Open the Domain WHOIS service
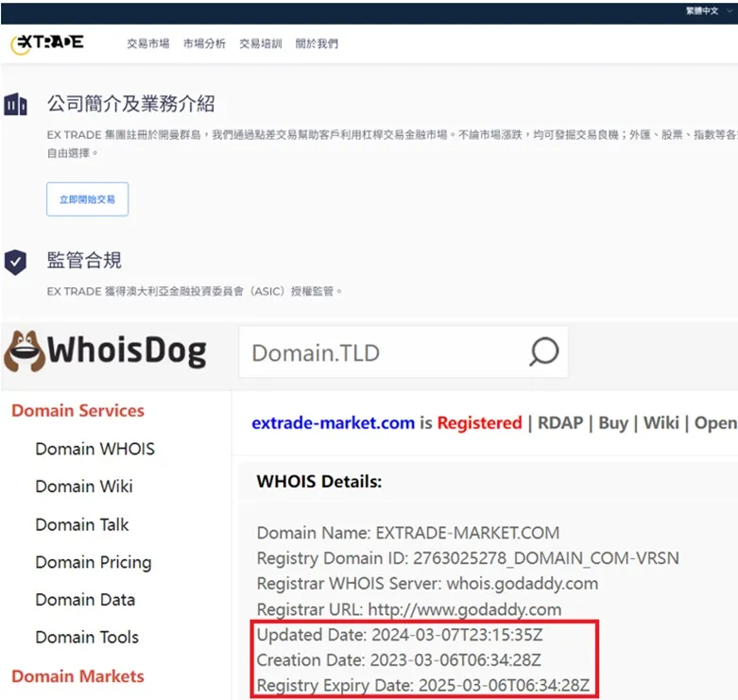 95,449
